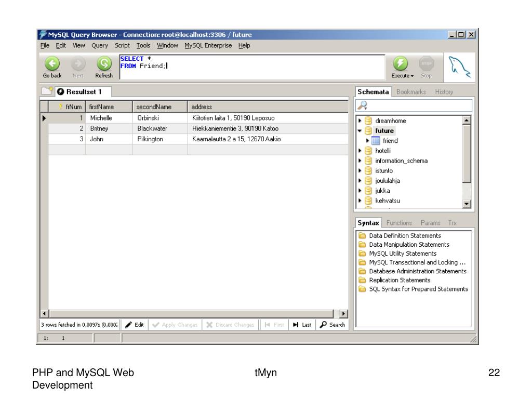Click the Database Administration Statements folder icon

point(362,271)
